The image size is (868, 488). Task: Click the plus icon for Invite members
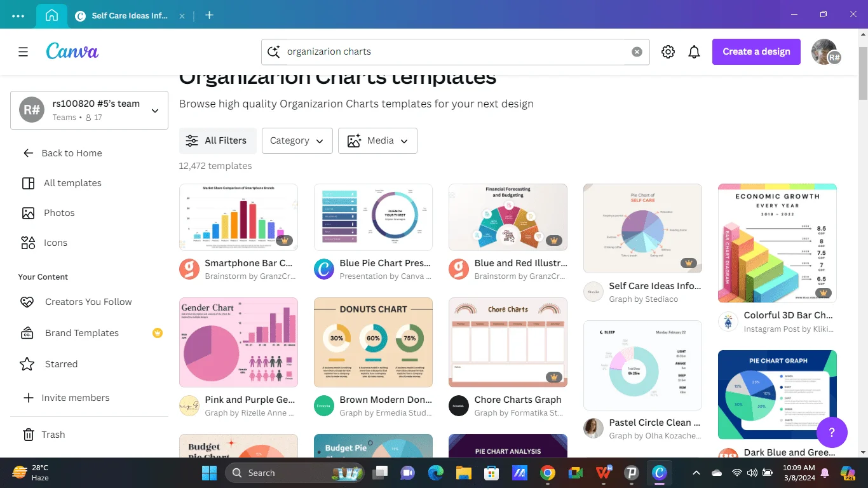(28, 398)
